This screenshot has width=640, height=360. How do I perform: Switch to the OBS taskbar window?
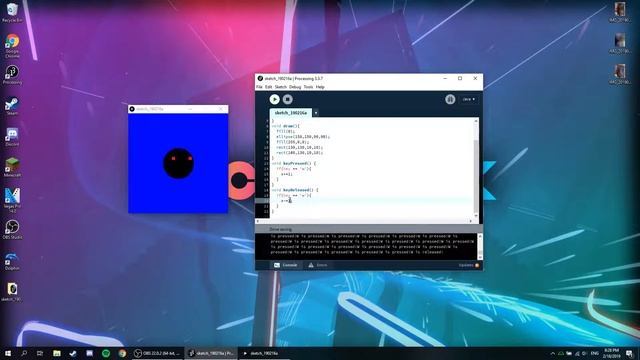pos(158,353)
